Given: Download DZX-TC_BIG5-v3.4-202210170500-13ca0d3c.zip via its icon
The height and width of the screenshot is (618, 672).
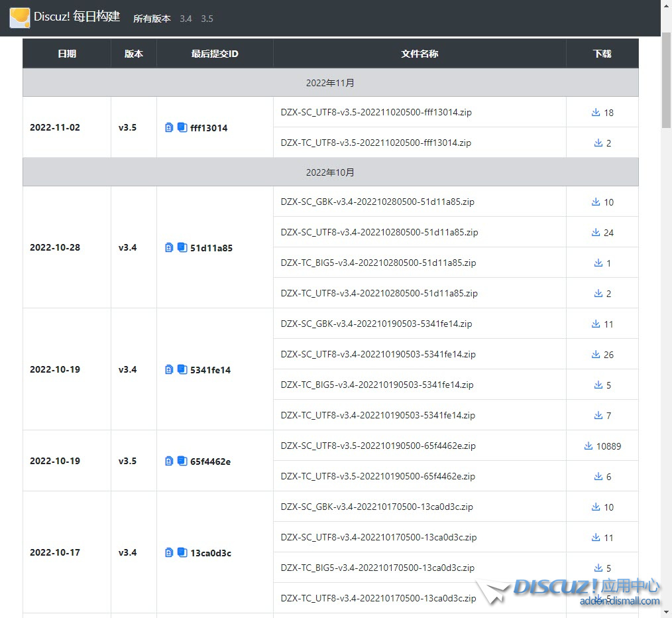Looking at the screenshot, I should [598, 568].
